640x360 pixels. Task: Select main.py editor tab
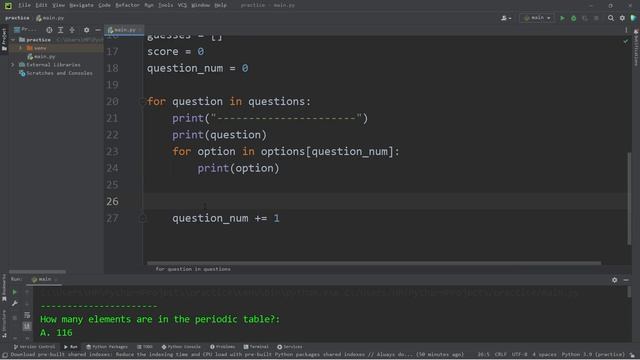(x=124, y=30)
